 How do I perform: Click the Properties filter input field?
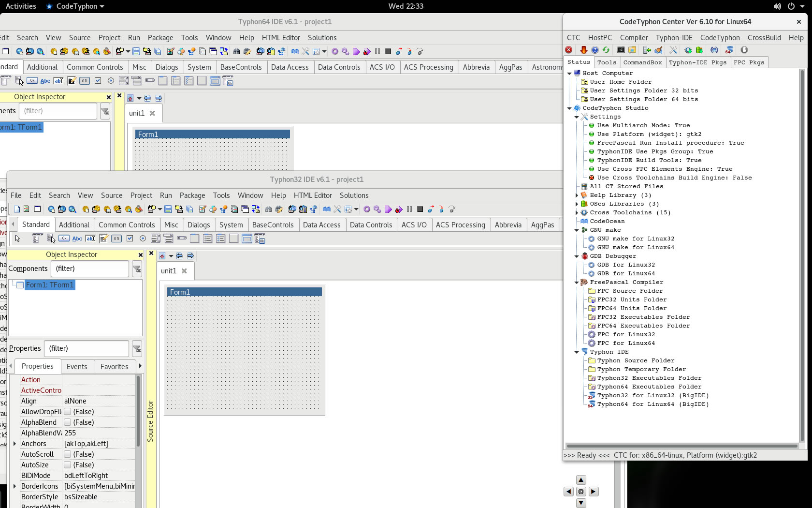click(87, 349)
